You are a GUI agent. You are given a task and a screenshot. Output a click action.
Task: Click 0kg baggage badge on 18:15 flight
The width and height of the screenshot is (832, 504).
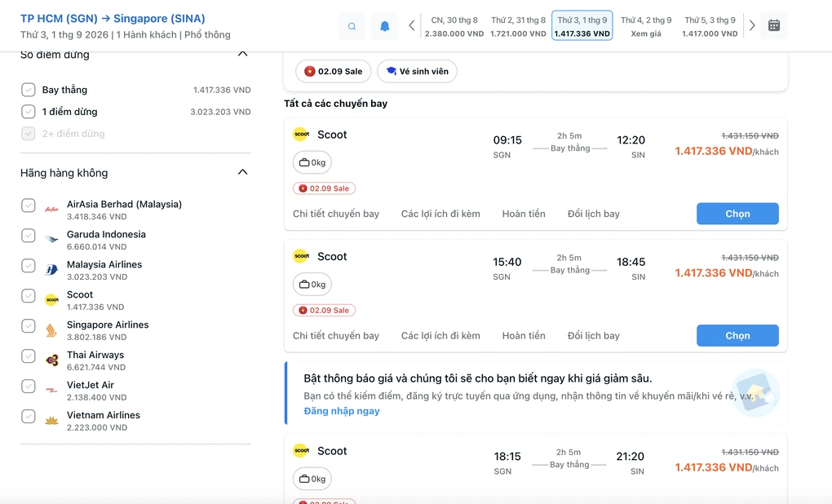[x=312, y=479]
